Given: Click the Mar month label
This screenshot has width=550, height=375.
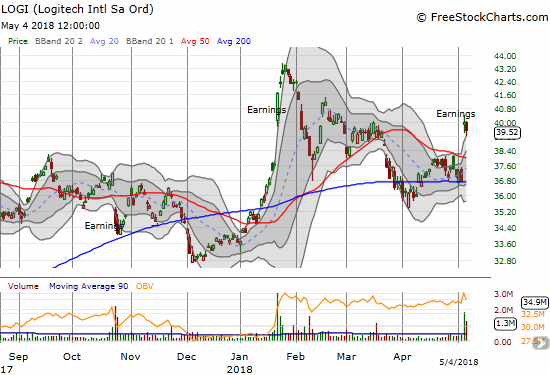Looking at the screenshot, I should [347, 357].
